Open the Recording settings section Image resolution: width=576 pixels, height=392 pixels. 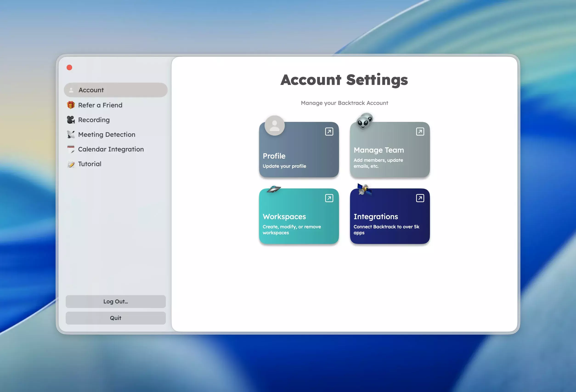(94, 120)
